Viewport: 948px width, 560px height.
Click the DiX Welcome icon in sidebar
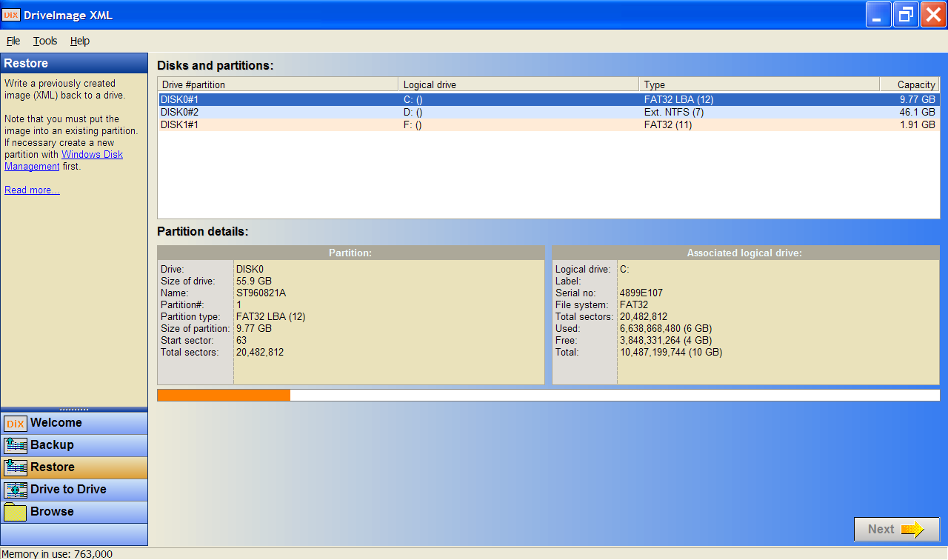coord(15,424)
